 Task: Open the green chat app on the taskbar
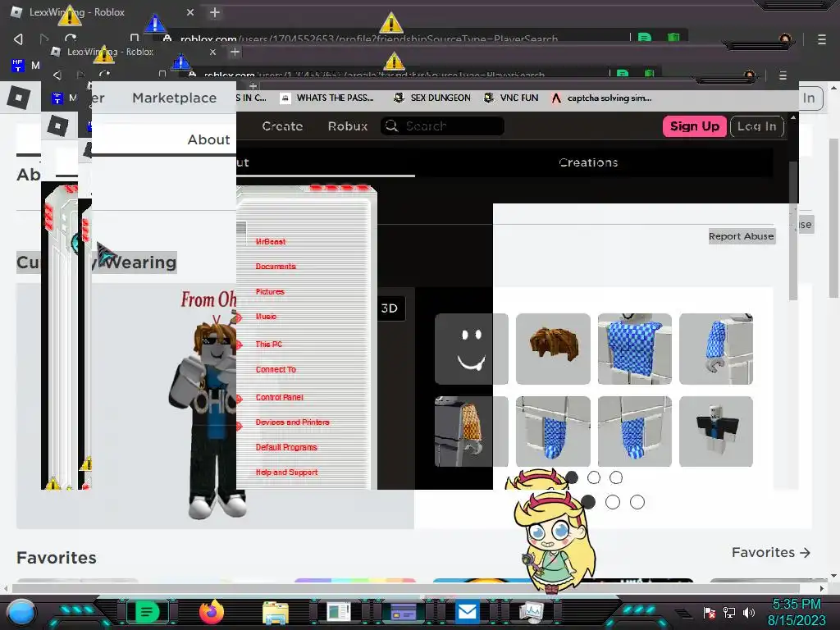[x=147, y=612]
